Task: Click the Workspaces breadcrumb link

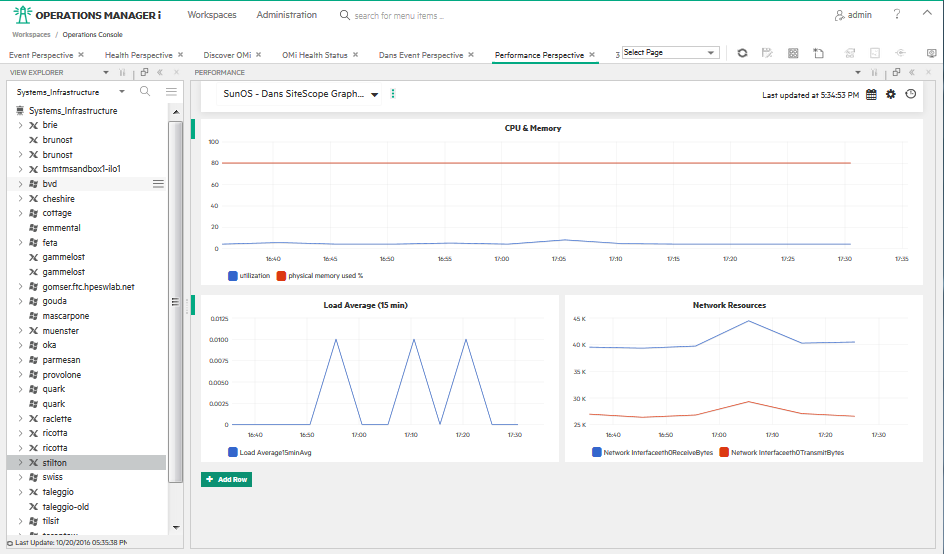Action: coord(31,34)
